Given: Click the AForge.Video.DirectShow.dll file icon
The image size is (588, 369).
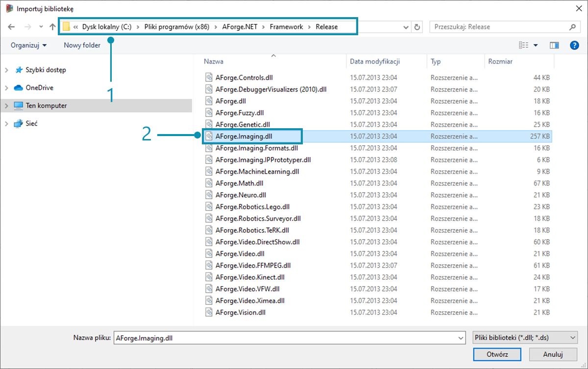Looking at the screenshot, I should (x=209, y=242).
